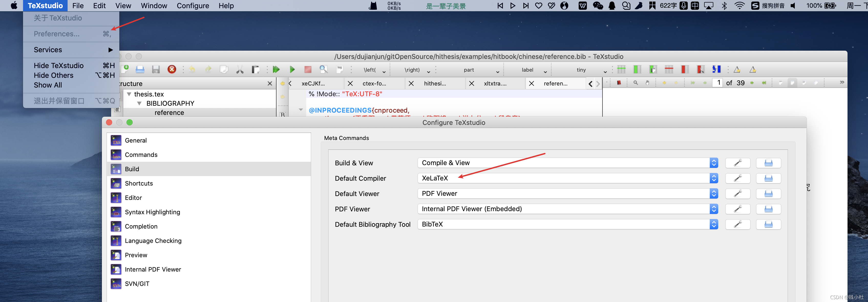Screen dimensions: 868x302
Task: Click the paste table column icon
Action: click(653, 70)
